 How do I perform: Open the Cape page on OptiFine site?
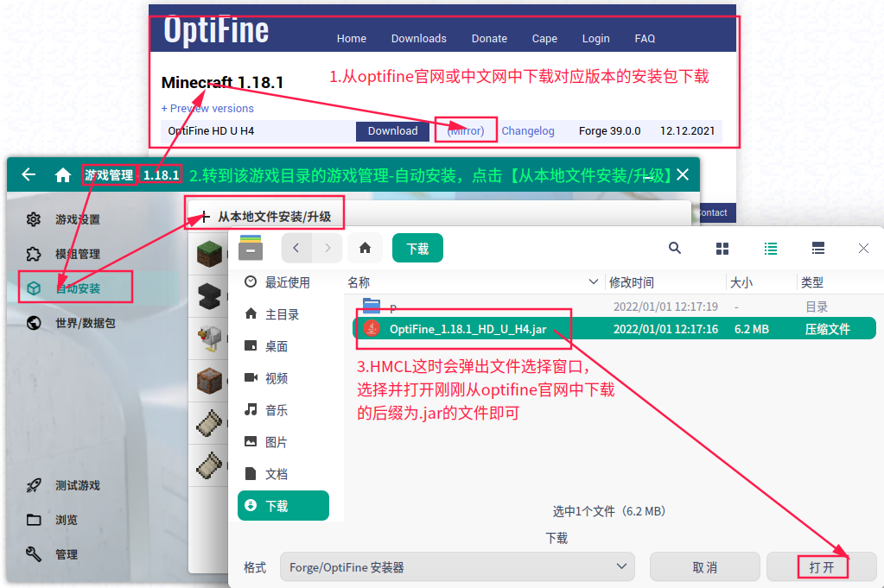[x=544, y=38]
